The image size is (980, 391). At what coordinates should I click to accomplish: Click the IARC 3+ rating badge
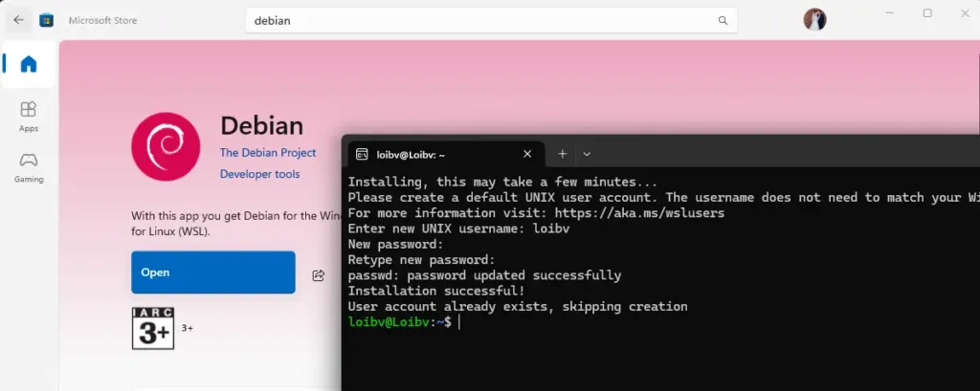[152, 328]
